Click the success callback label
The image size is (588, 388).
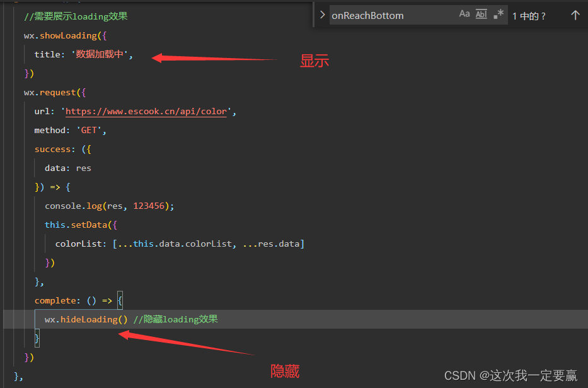[x=54, y=149]
